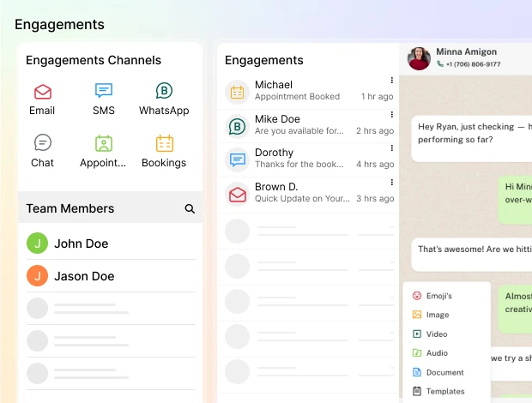The image size is (532, 403).
Task: Click Michael's calendar booking icon
Action: (237, 93)
